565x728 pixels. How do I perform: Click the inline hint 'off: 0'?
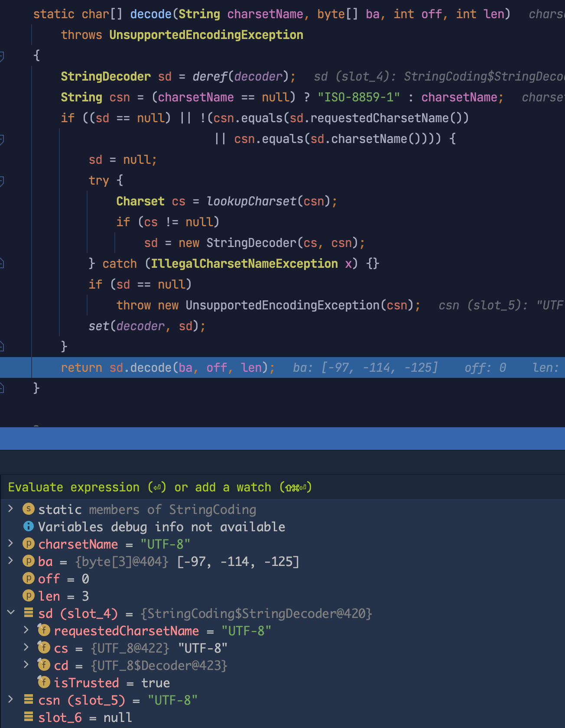(485, 367)
